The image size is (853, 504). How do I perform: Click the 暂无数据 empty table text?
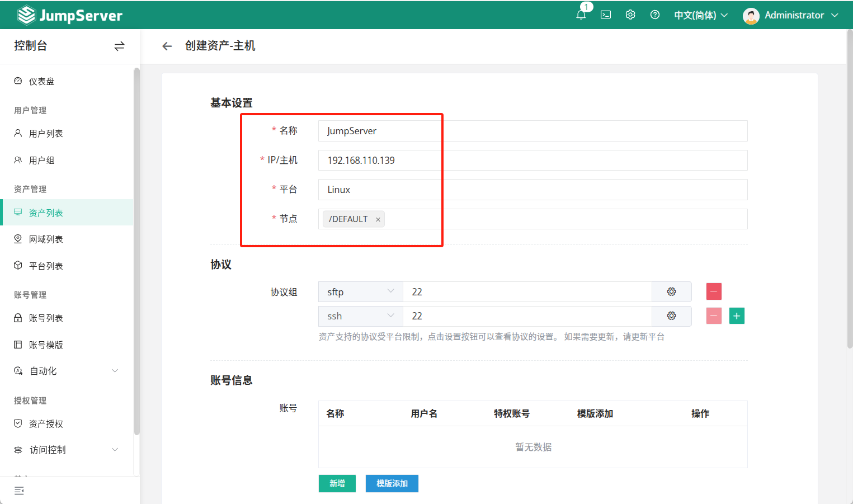click(534, 447)
